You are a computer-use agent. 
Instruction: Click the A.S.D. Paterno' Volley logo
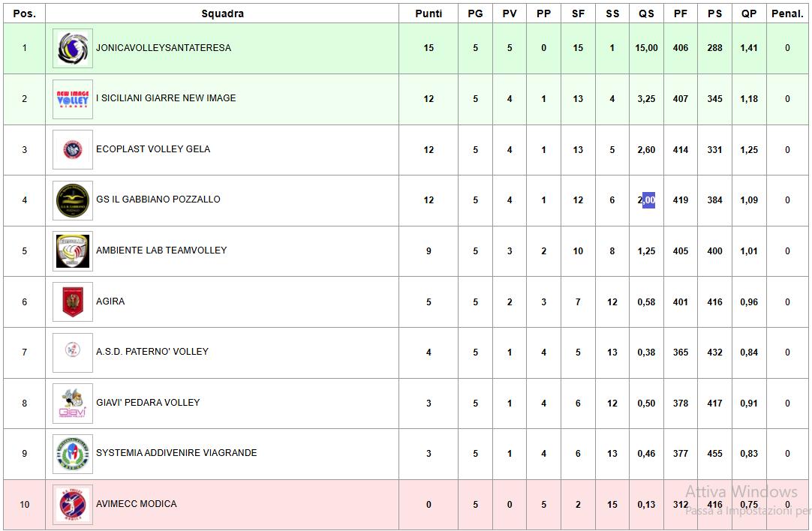tap(73, 352)
